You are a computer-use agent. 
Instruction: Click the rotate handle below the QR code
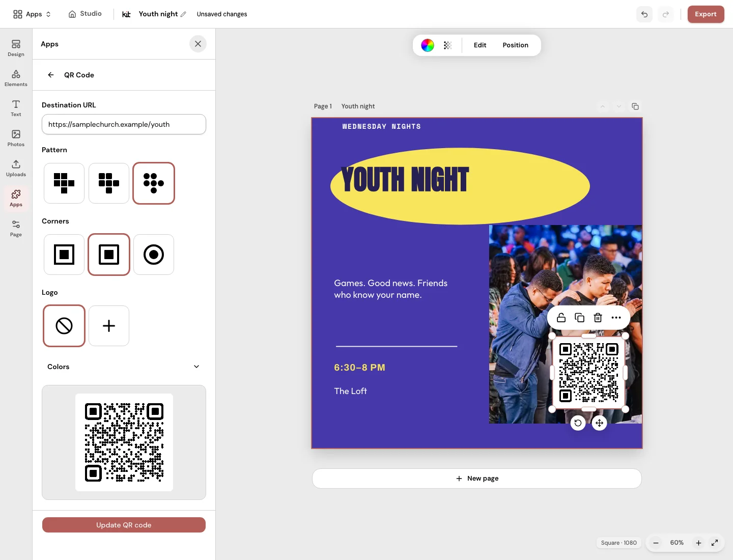(x=578, y=423)
